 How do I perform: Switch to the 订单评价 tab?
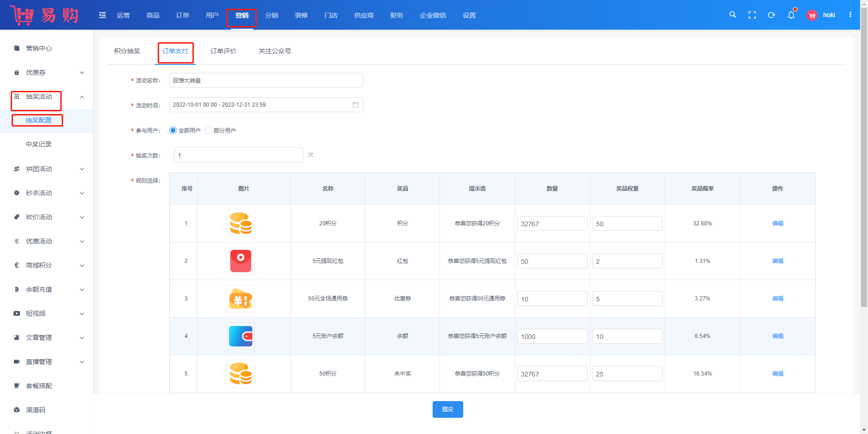click(x=223, y=51)
